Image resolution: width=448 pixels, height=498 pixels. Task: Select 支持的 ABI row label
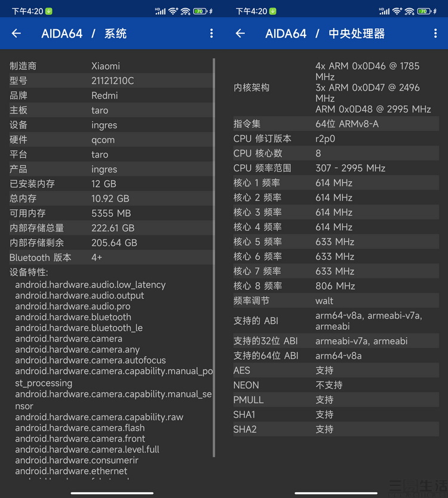(256, 321)
